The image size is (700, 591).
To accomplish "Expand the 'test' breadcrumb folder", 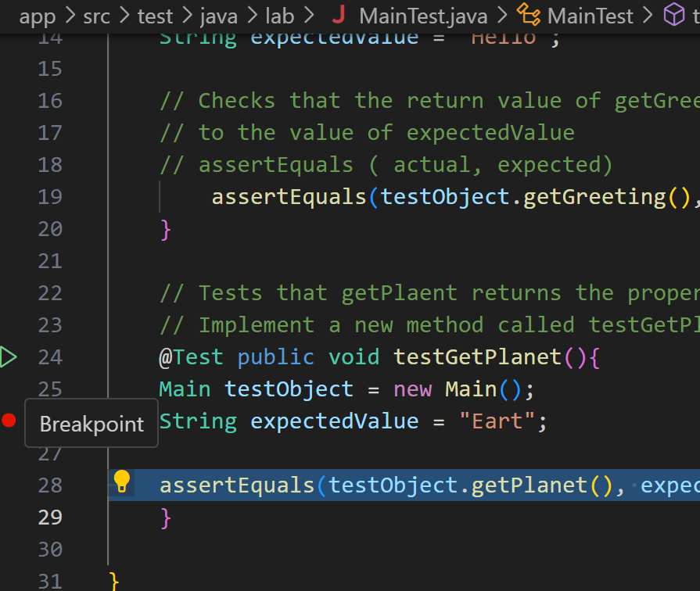I will pyautogui.click(x=155, y=16).
